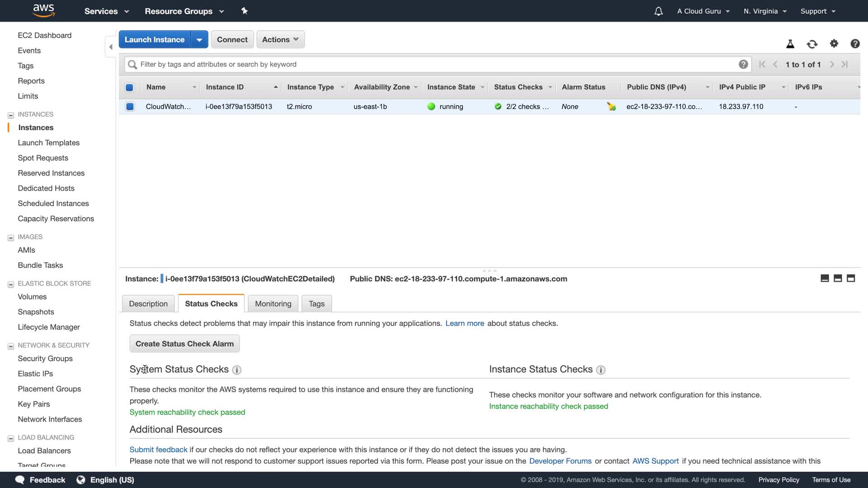Open the Actions dropdown menu

click(x=280, y=40)
